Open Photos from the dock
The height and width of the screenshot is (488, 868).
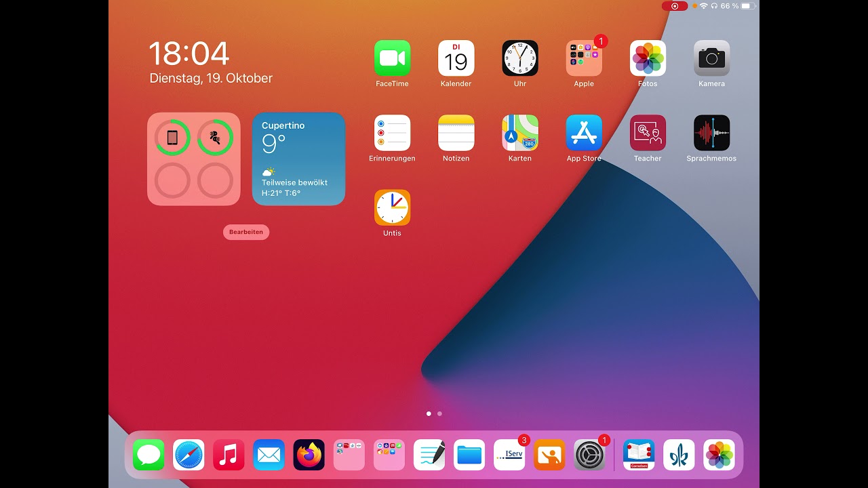click(719, 455)
